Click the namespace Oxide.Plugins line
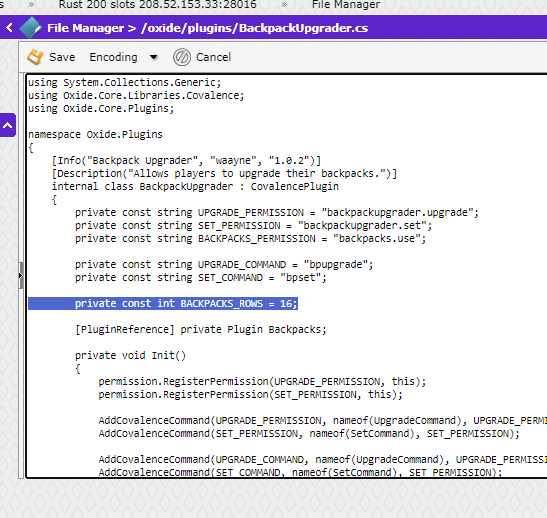Image resolution: width=547 pixels, height=518 pixels. click(95, 134)
